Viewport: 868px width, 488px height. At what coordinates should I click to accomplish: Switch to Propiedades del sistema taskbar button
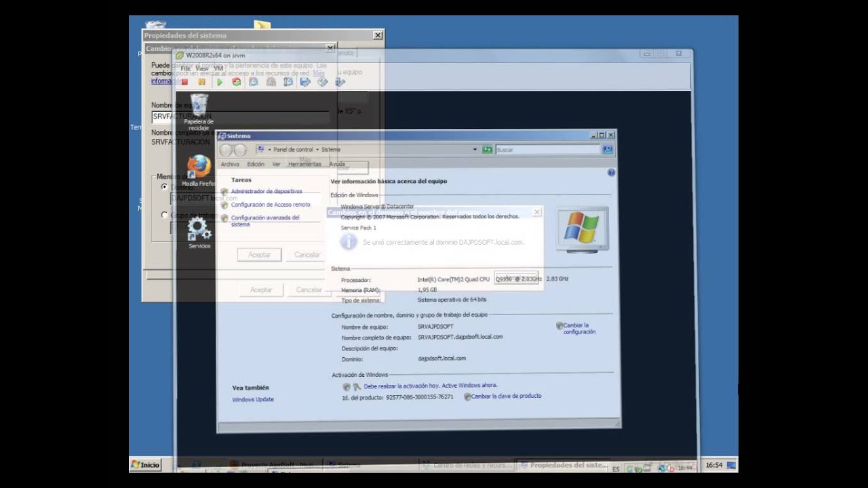[x=564, y=466]
